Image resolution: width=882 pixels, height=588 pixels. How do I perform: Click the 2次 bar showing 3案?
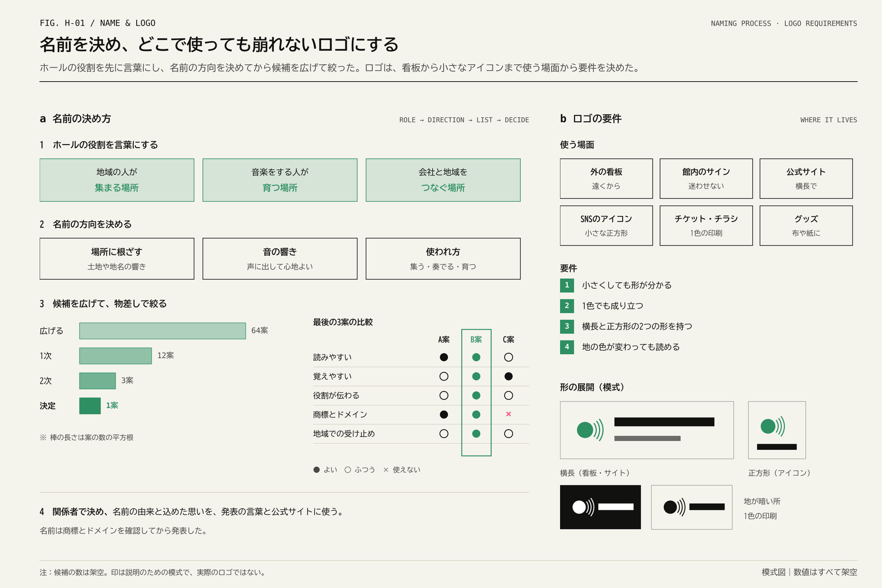tap(97, 381)
